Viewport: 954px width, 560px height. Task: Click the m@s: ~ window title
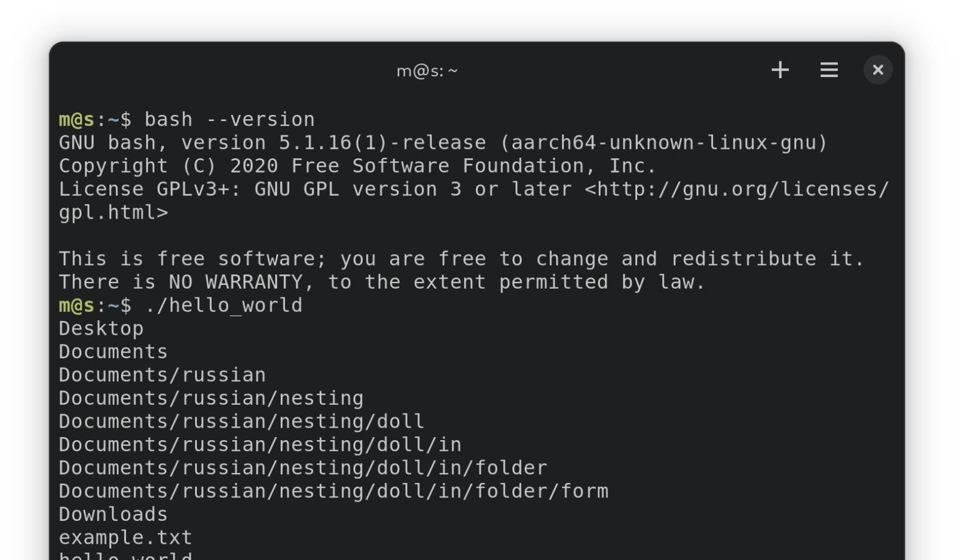pos(427,71)
